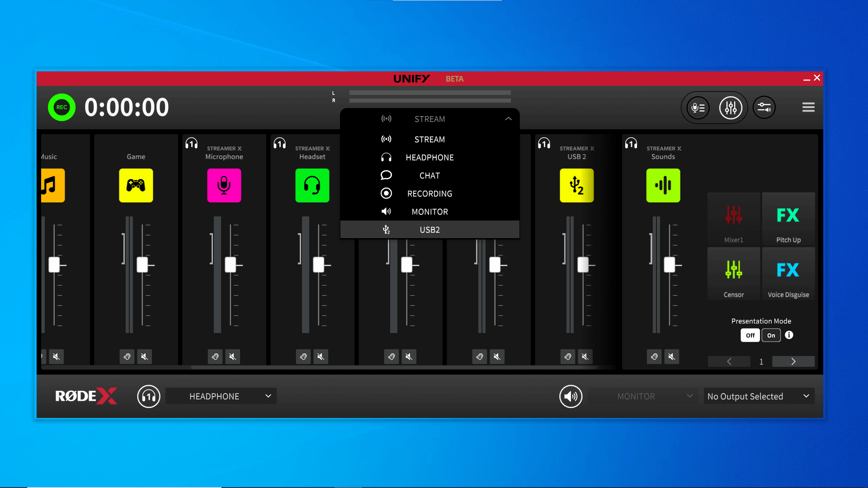
Task: Select USB2 from the open submix menu
Action: 429,230
